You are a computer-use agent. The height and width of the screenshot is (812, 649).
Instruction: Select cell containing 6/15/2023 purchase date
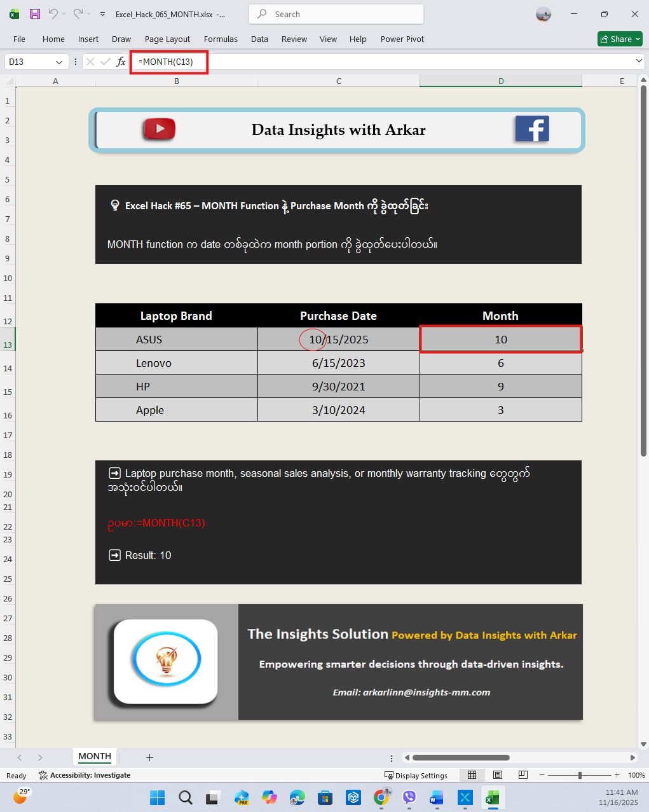coord(338,363)
